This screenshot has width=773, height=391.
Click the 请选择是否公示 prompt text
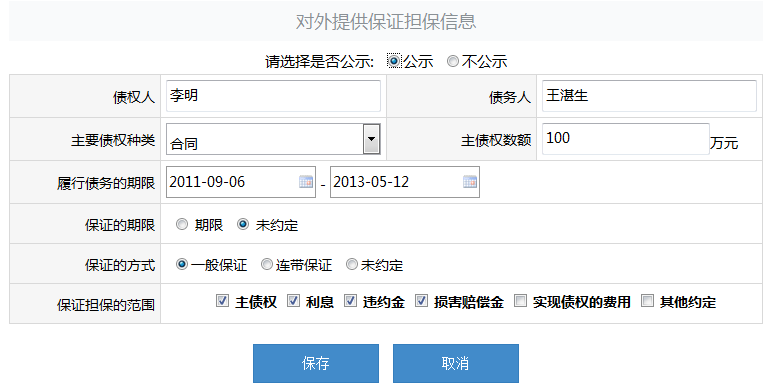pyautogui.click(x=319, y=62)
